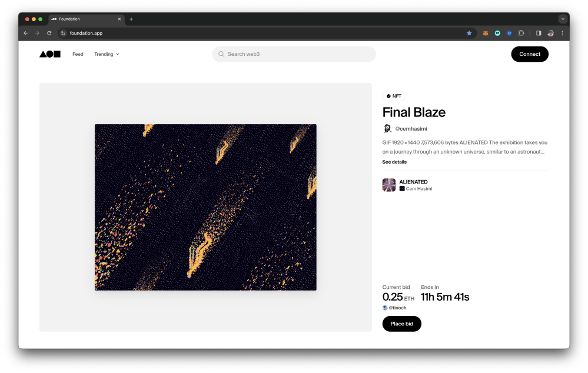This screenshot has width=588, height=373.
Task: Open the Feed menu item
Action: [78, 54]
